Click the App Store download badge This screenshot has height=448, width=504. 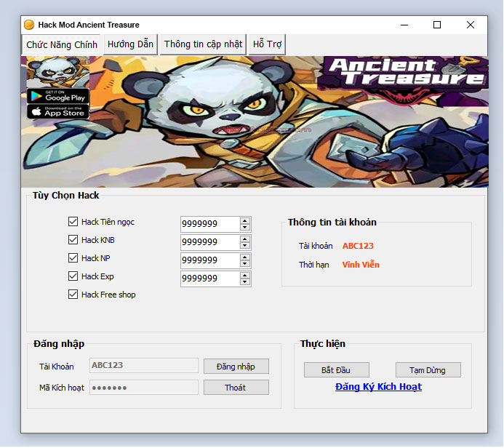click(58, 111)
